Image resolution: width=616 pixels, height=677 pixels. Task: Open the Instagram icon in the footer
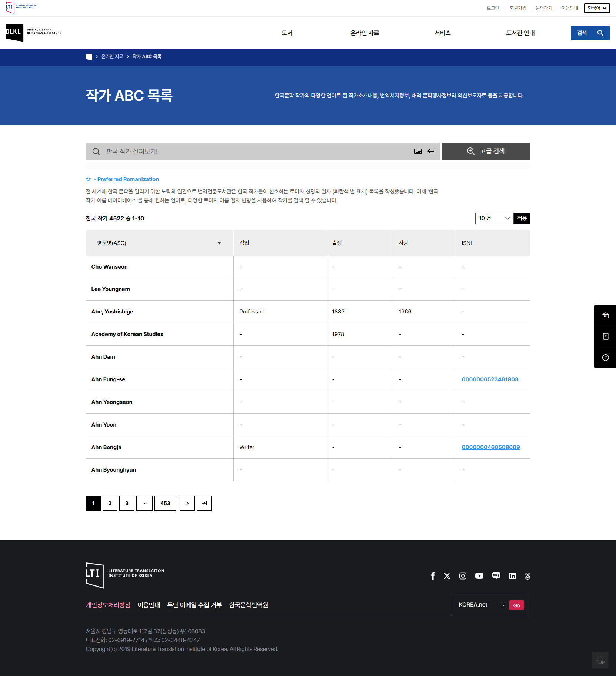point(463,576)
